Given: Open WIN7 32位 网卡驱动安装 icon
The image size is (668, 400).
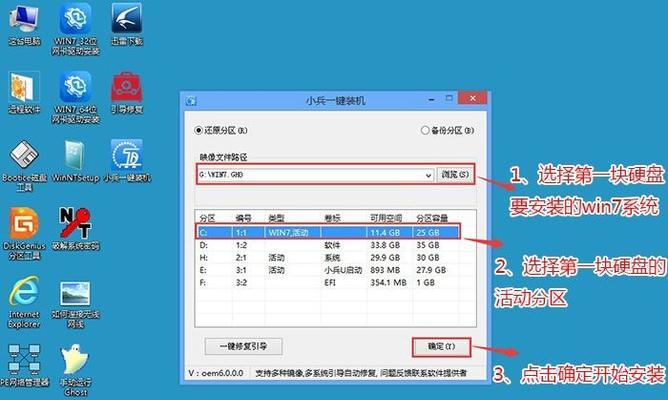Looking at the screenshot, I should (75, 29).
